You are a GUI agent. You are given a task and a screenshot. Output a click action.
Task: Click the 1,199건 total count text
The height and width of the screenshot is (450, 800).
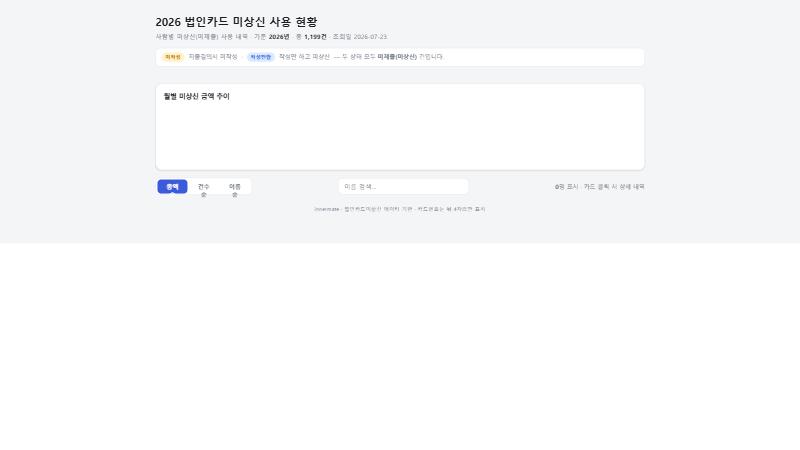[315, 37]
